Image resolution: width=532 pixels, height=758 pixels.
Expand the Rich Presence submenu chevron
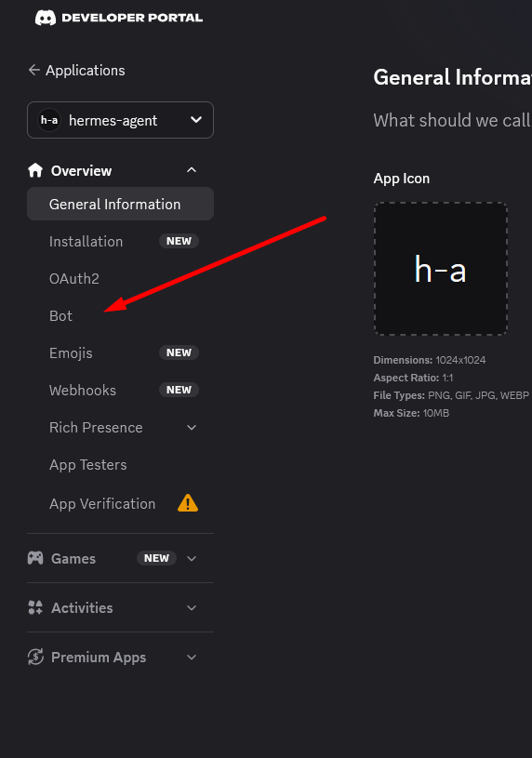(x=192, y=427)
